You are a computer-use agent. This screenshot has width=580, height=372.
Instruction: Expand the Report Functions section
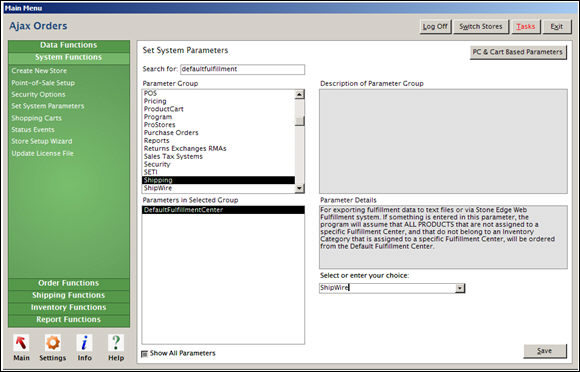[69, 320]
